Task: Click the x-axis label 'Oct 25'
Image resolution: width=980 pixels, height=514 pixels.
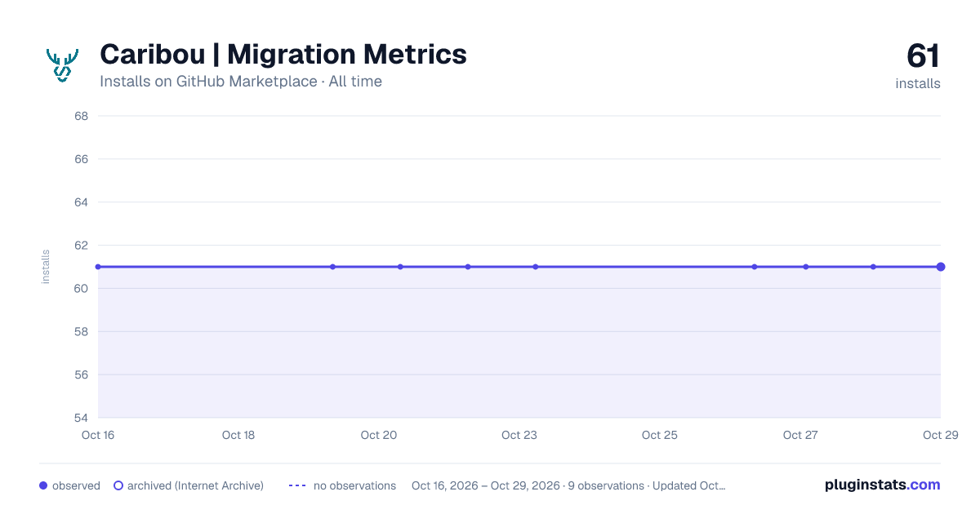Action: click(660, 435)
